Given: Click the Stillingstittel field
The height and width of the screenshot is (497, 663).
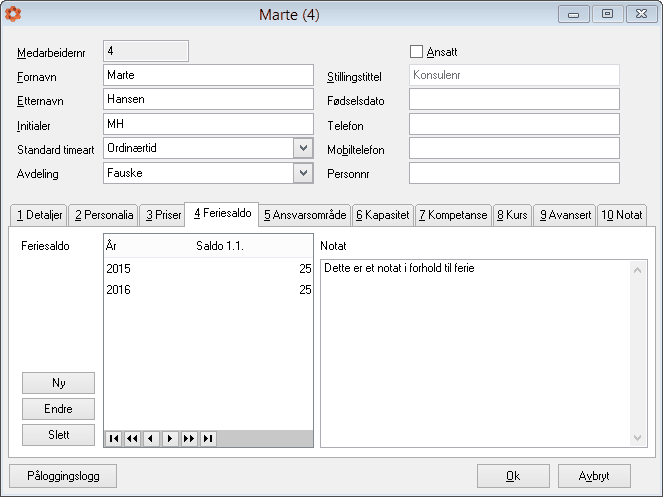Looking at the screenshot, I should click(514, 75).
